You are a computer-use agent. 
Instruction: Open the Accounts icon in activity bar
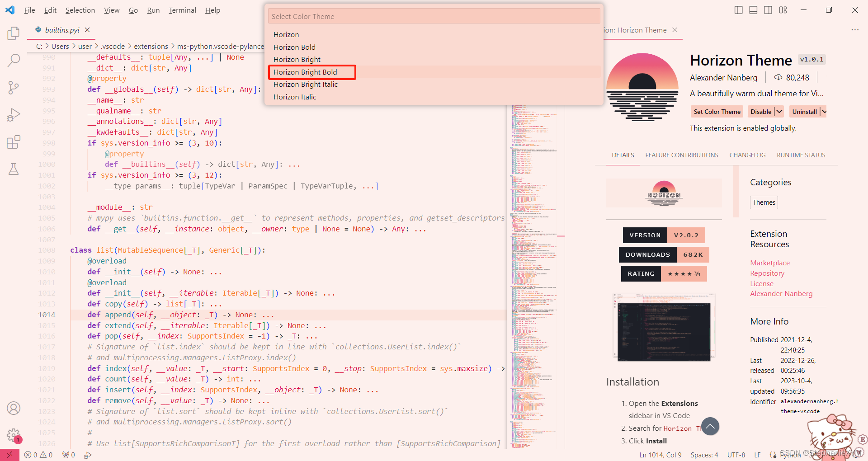(x=14, y=408)
